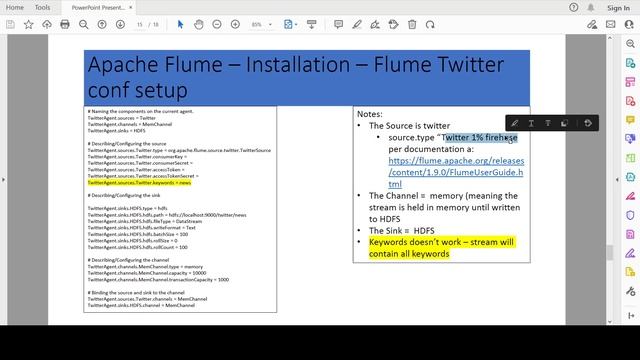This screenshot has height=360, width=640.
Task: Open the stamp tool
Action: point(393,24)
